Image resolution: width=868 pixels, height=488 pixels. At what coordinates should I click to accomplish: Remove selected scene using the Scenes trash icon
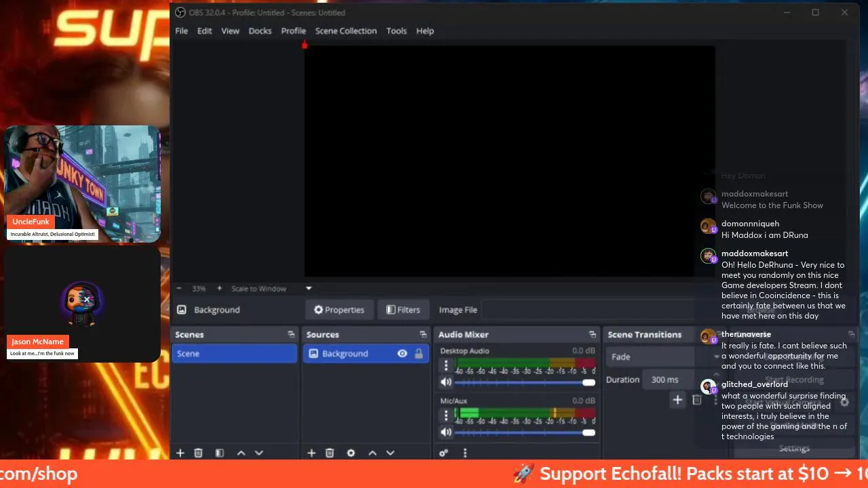[198, 453]
